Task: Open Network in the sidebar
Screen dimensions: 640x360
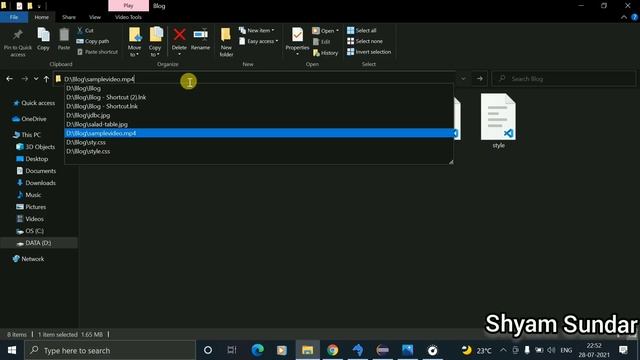Action: pyautogui.click(x=28, y=259)
